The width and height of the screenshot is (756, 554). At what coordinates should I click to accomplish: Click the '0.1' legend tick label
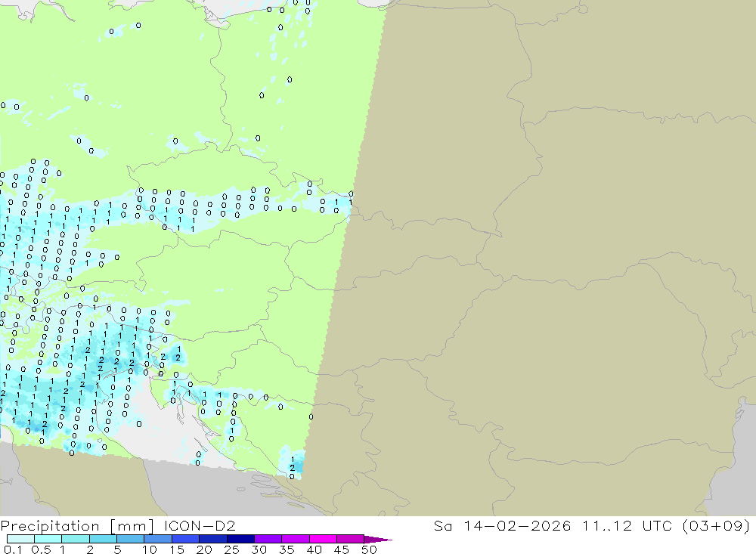[13, 549]
